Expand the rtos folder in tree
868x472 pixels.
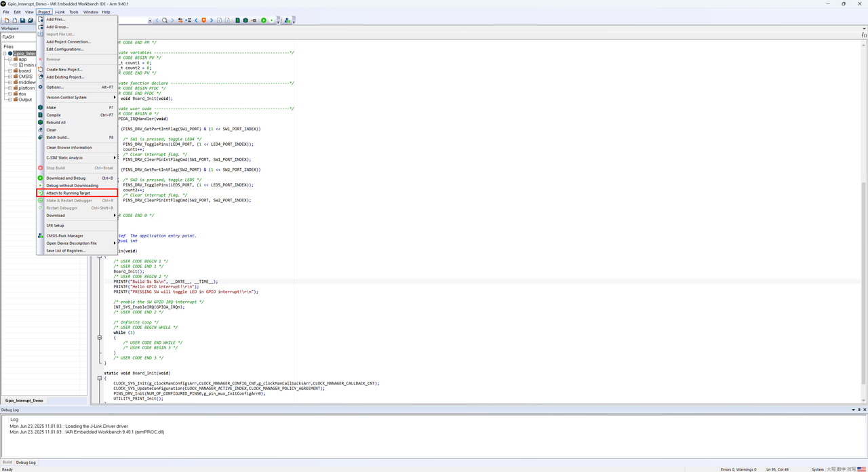[9, 94]
